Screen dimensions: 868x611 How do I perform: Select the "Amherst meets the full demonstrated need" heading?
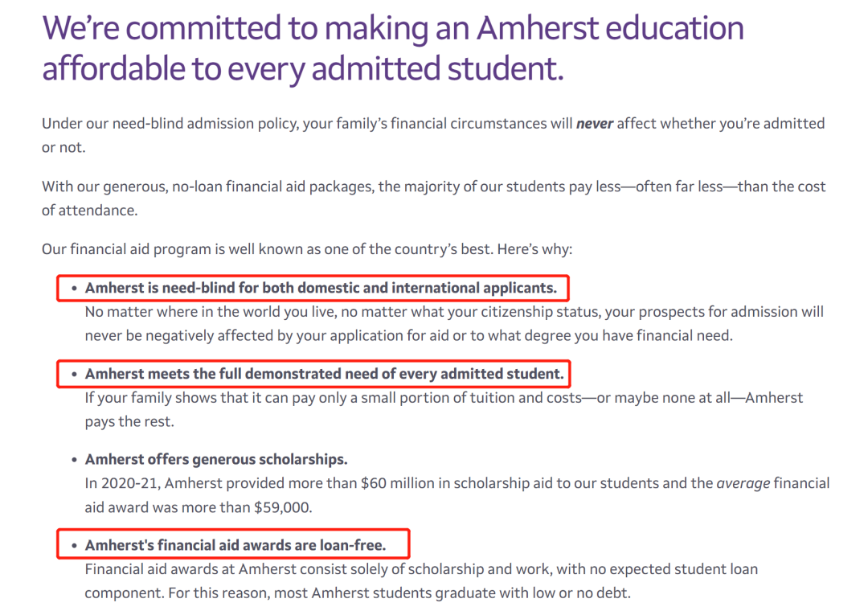[325, 374]
